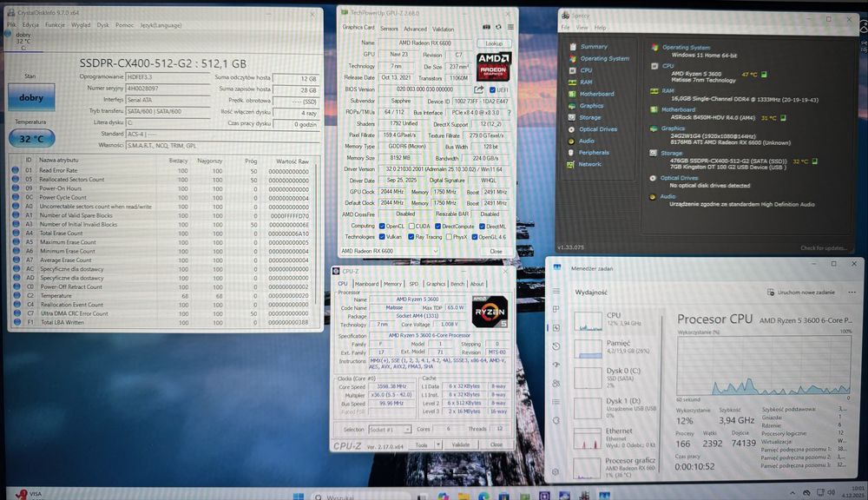Open App history icon in Task Manager sidebar

[x=556, y=346]
